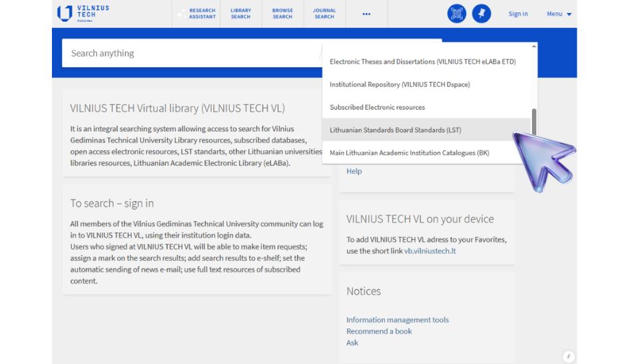Pick Lithuanian Standards Board Standards (LST)
Image resolution: width=626 pixels, height=364 pixels.
coord(395,130)
